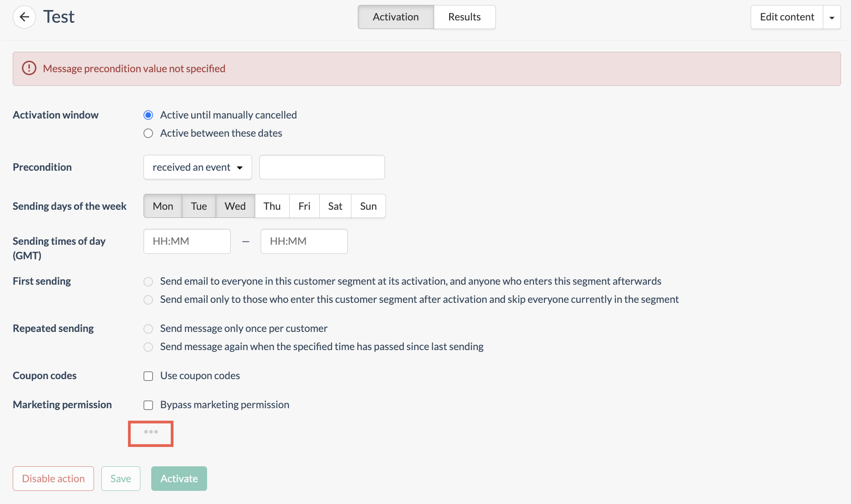Select 'Send message only once per customer'
The height and width of the screenshot is (504, 851).
tap(148, 329)
